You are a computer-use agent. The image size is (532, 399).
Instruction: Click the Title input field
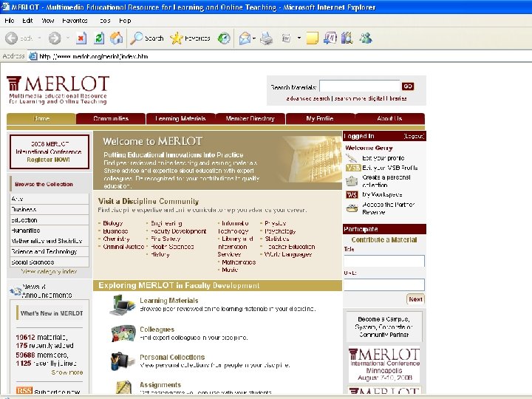tap(384, 261)
